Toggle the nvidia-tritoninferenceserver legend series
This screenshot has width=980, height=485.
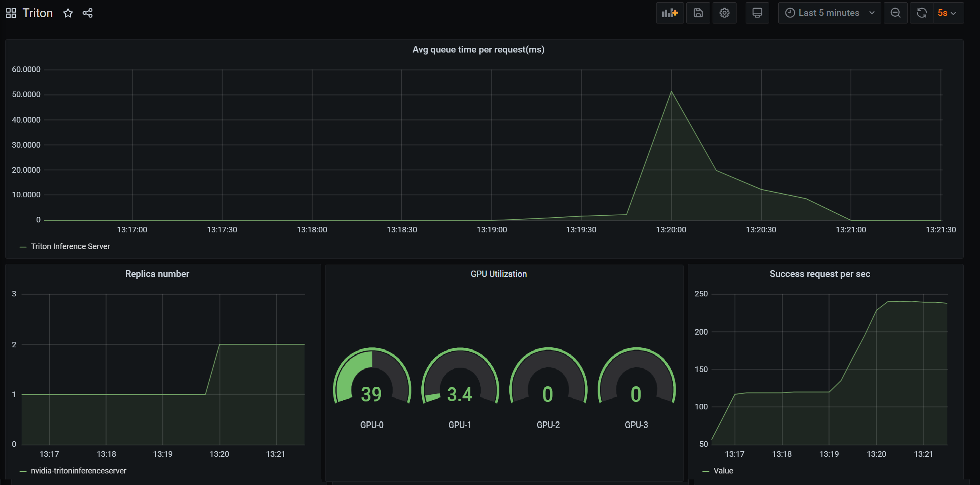click(x=78, y=471)
